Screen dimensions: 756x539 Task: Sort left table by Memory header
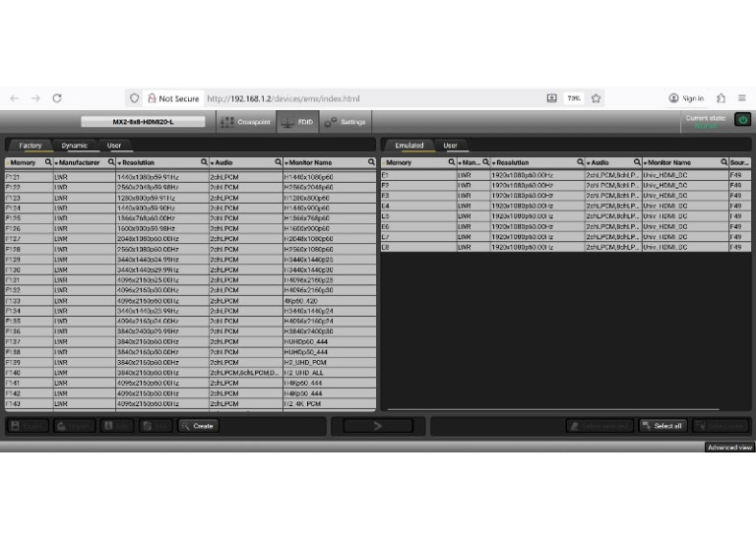23,163
